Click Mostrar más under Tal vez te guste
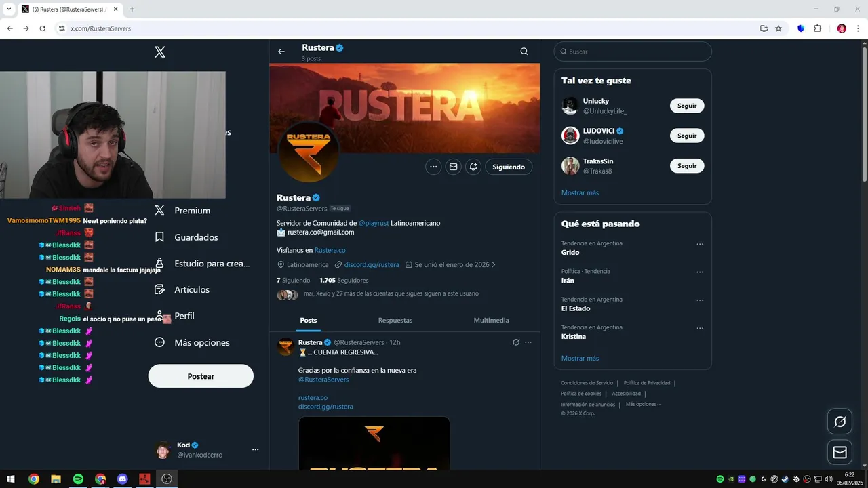 [580, 193]
